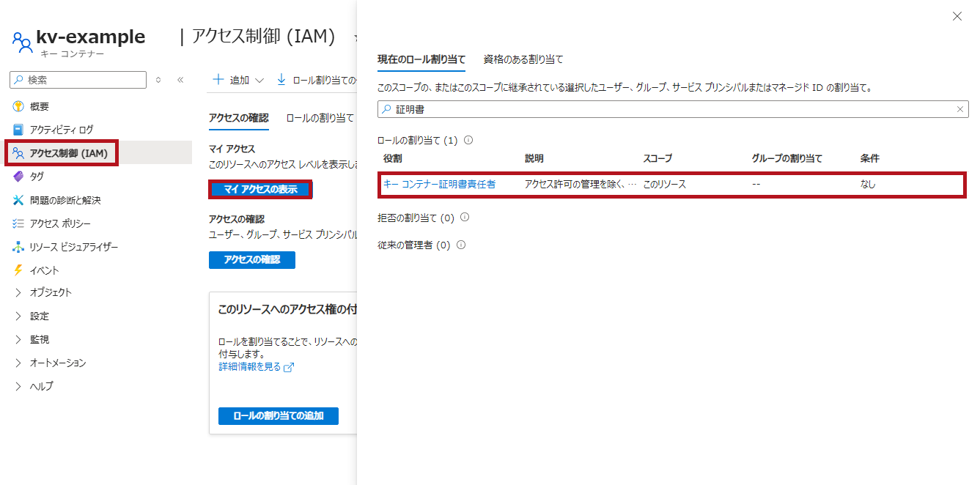Open 問題の診断と解決 wrench icon

coord(18,200)
